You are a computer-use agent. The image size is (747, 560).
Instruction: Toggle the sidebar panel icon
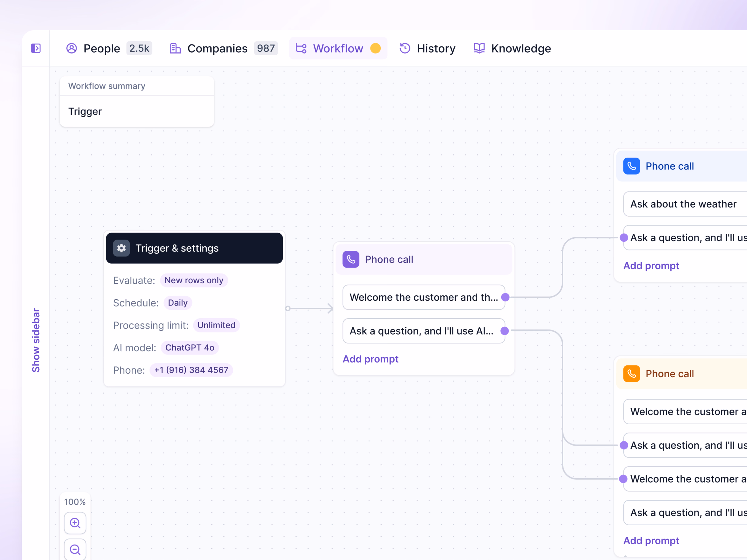pyautogui.click(x=36, y=48)
